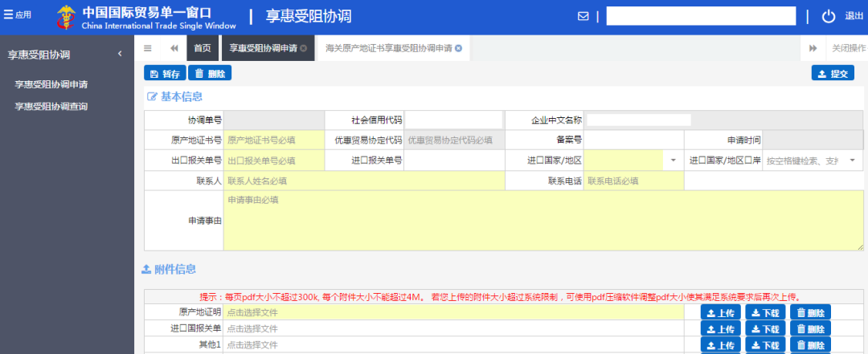Open the 关闭操作 tab options menu
Viewport: 868px width, 354px height.
(x=848, y=48)
